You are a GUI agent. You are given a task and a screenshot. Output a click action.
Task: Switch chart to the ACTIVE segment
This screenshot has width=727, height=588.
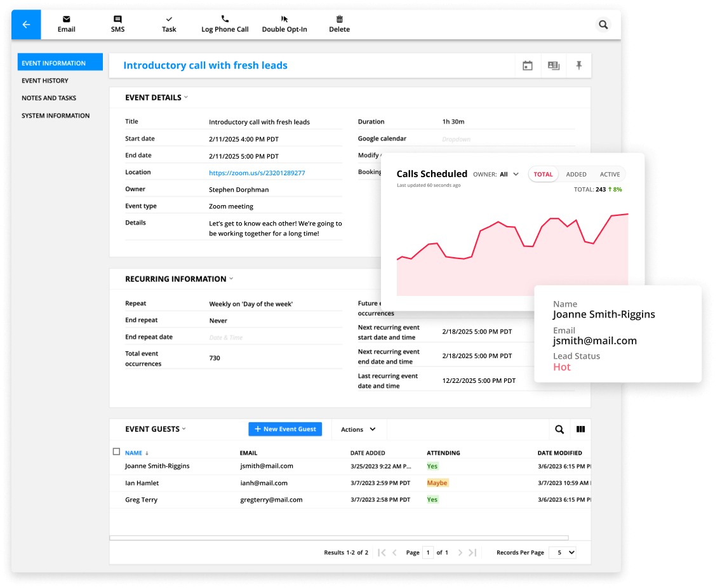(x=610, y=174)
